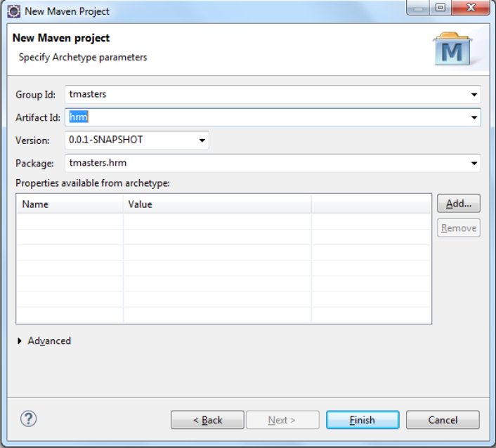This screenshot has width=496, height=448.
Task: Select the Value column header
Action: pos(216,204)
